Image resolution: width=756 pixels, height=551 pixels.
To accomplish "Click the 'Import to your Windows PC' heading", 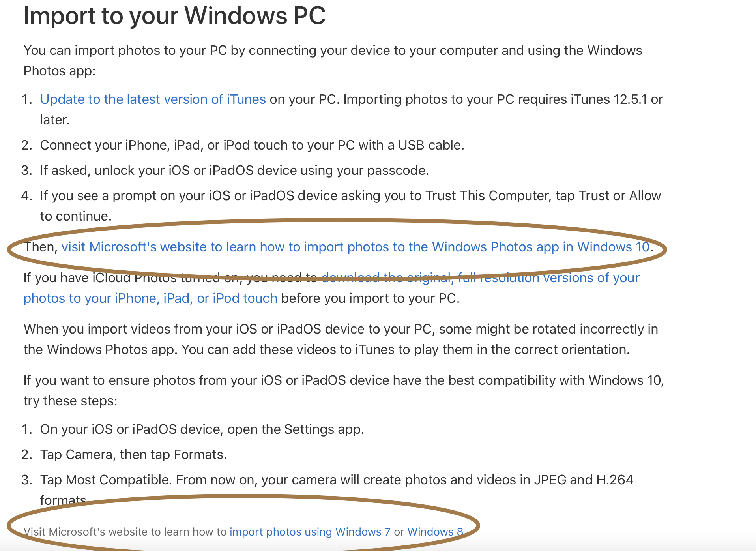I will [x=174, y=16].
